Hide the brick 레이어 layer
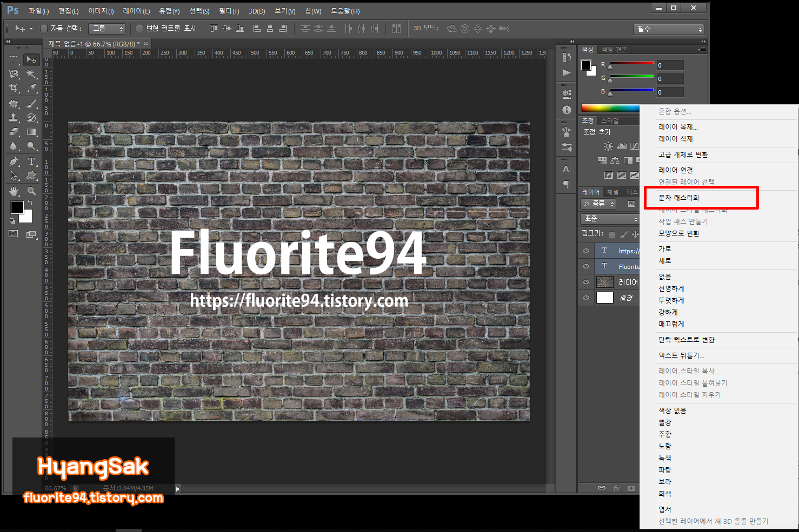799x532 pixels. 586,282
